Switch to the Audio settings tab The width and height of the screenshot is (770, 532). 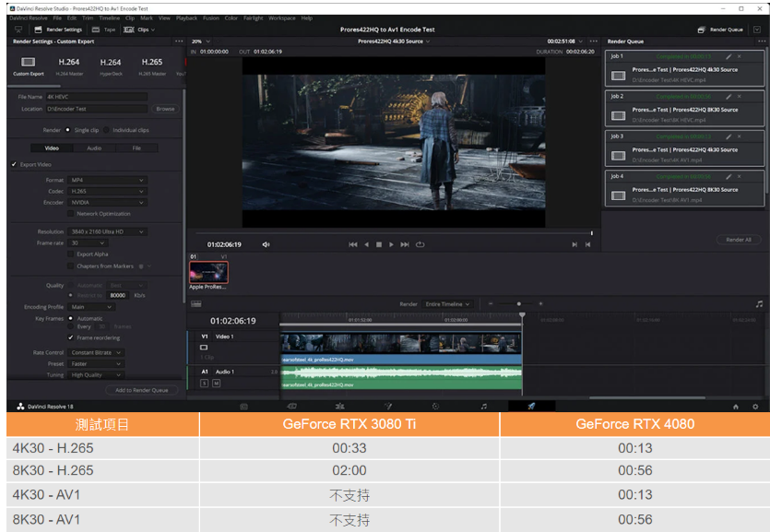94,148
